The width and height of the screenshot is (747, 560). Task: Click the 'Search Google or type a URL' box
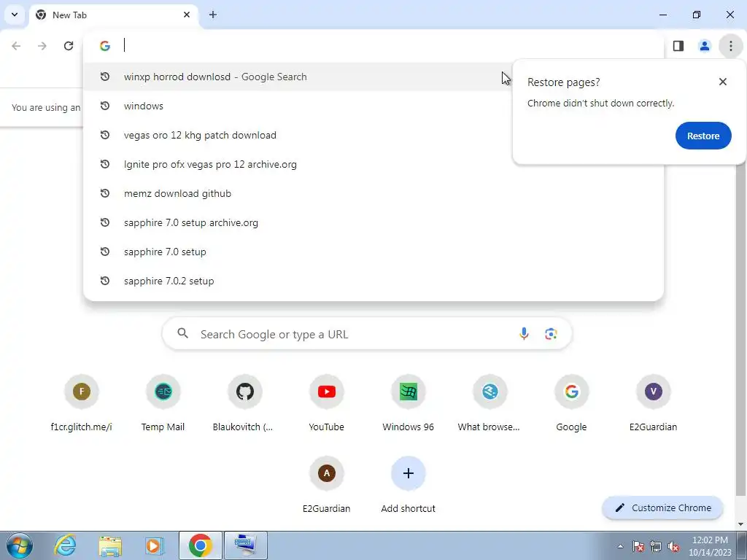coord(367,334)
